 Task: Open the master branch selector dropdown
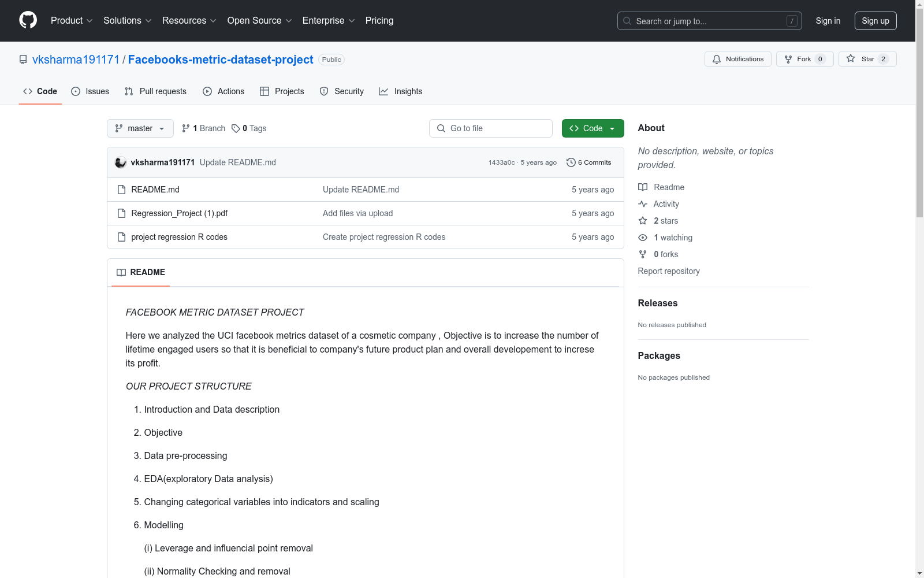point(140,128)
